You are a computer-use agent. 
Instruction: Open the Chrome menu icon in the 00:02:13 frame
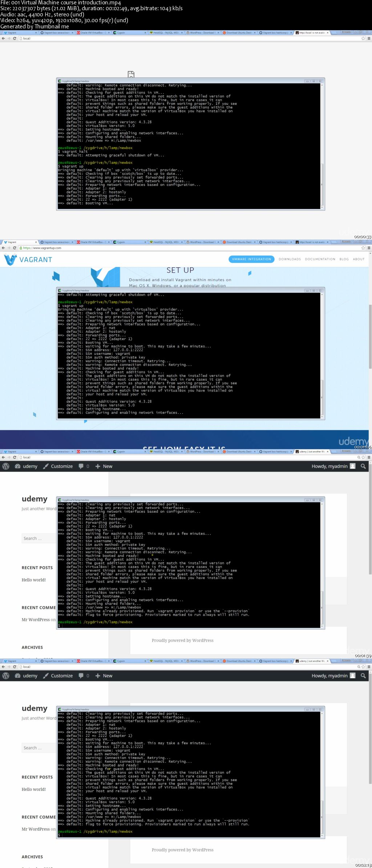point(369,667)
